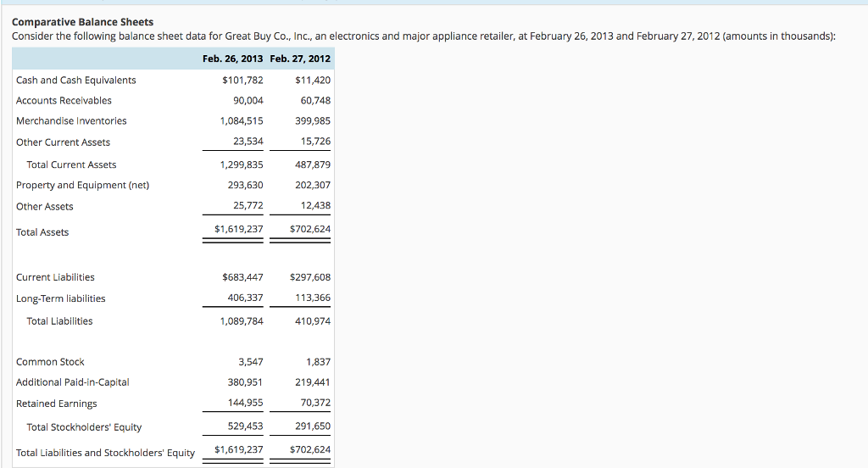The width and height of the screenshot is (868, 468).
Task: Click the Property and Equipment (net) label
Action: tap(82, 185)
